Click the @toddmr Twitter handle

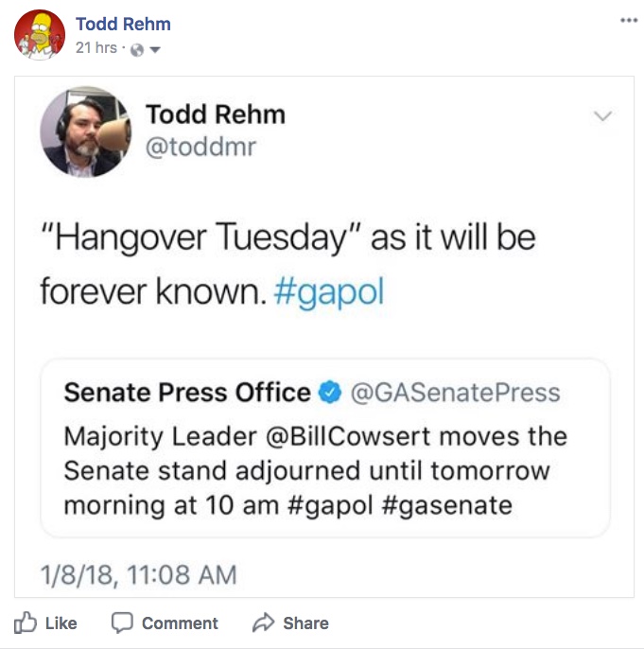coord(200,148)
